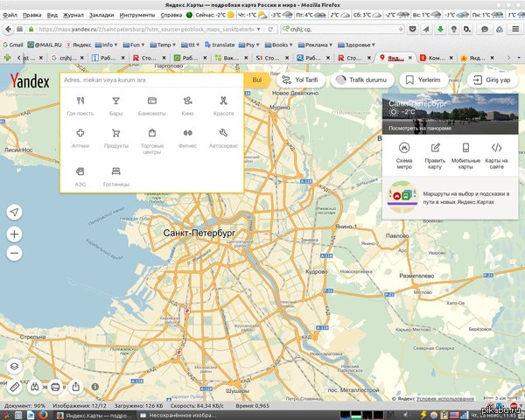Print the map via printer icon

(55, 387)
